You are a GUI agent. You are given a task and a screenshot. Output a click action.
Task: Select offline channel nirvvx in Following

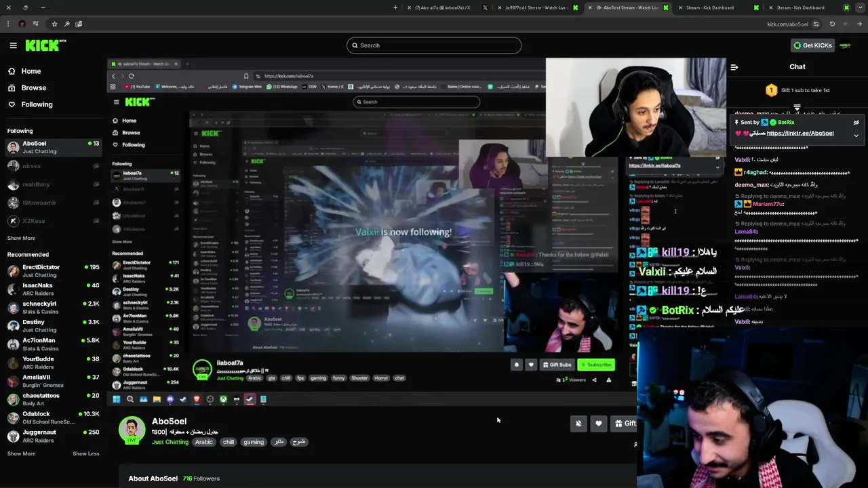click(x=53, y=166)
